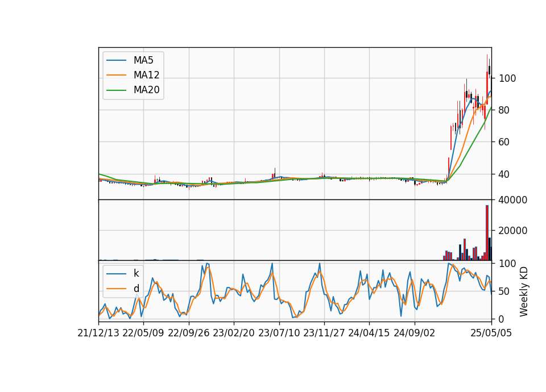The width and height of the screenshot is (546, 392).
Task: Click the MA20 legend label
Action: [x=146, y=90]
